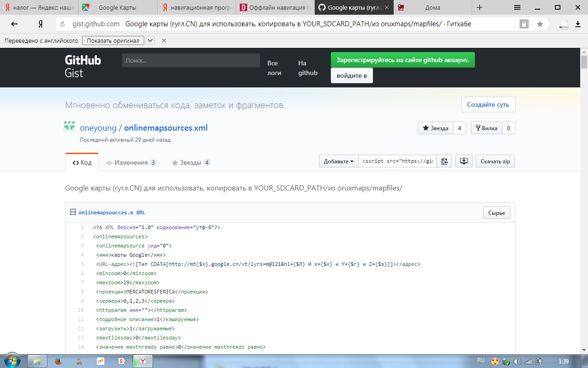
Task: Open the oneyoung user profile link
Action: pos(98,128)
